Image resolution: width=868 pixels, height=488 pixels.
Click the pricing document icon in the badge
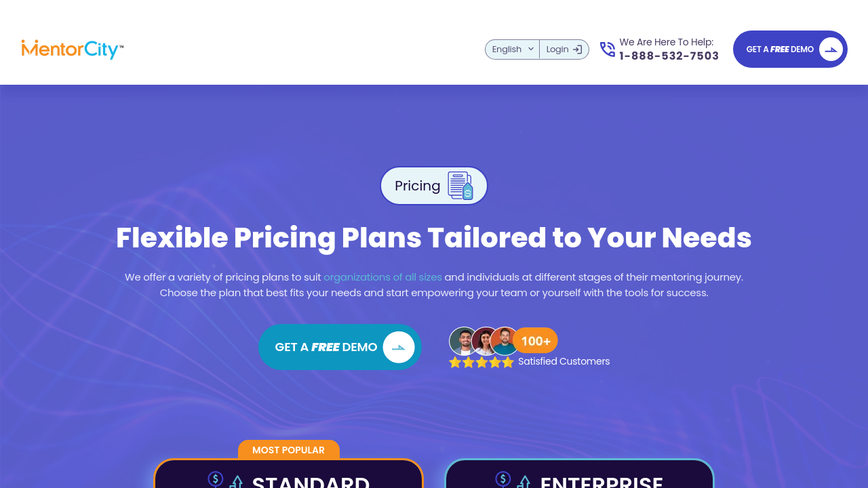(460, 186)
